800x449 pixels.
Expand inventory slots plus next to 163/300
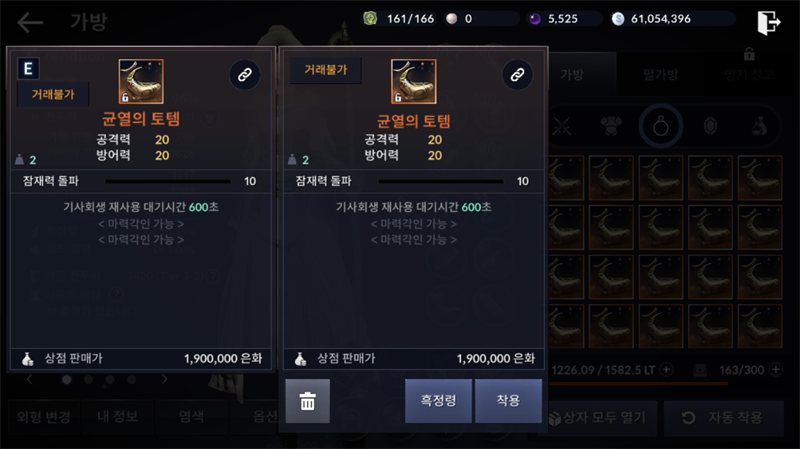pyautogui.click(x=776, y=369)
